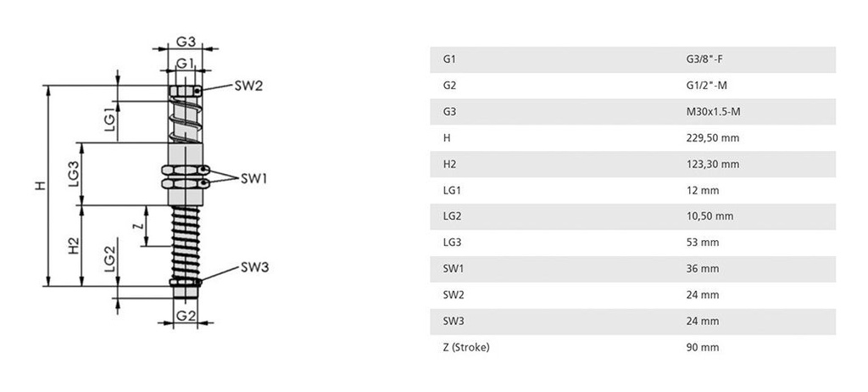This screenshot has width=868, height=392.
Task: Click the SW3 label in the drawing
Action: 254,267
